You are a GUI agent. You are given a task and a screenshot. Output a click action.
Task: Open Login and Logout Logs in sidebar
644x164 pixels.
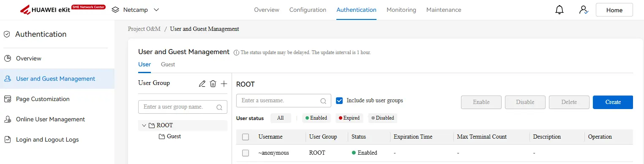click(57, 139)
